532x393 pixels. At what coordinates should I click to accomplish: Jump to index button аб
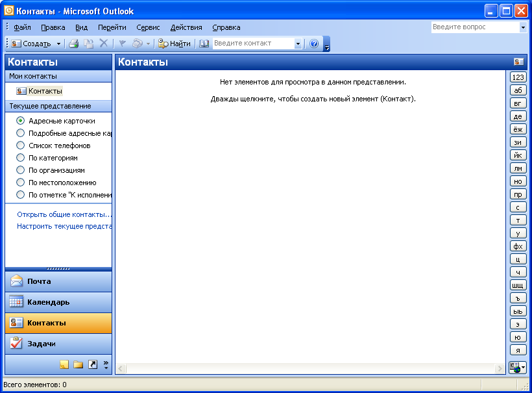(518, 90)
